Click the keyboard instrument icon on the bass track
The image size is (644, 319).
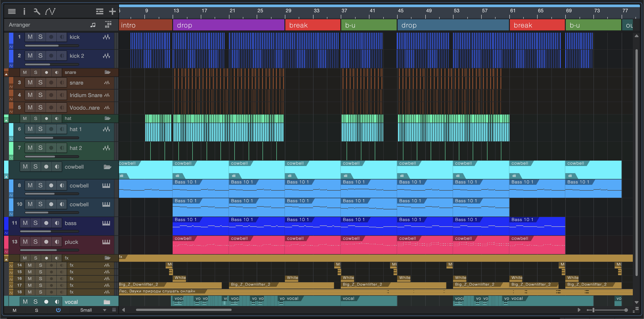106,223
